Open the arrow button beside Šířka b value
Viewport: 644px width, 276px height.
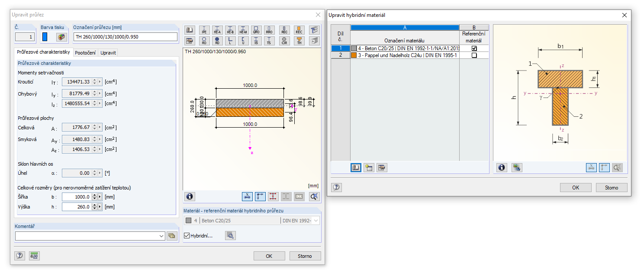pos(100,197)
